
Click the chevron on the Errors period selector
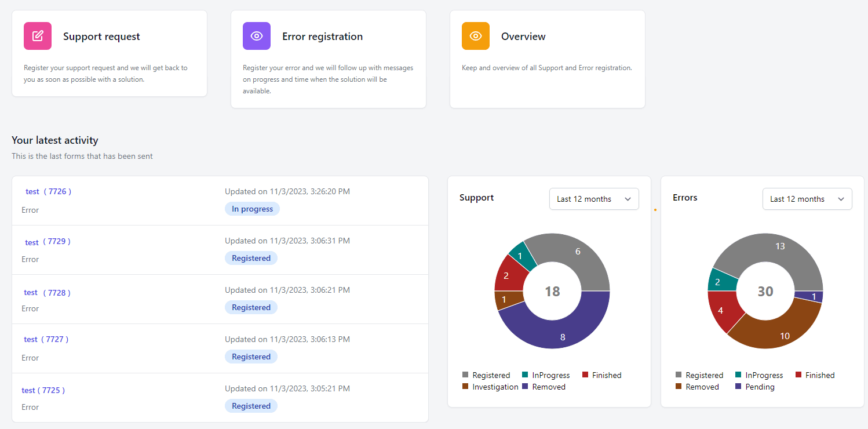841,199
